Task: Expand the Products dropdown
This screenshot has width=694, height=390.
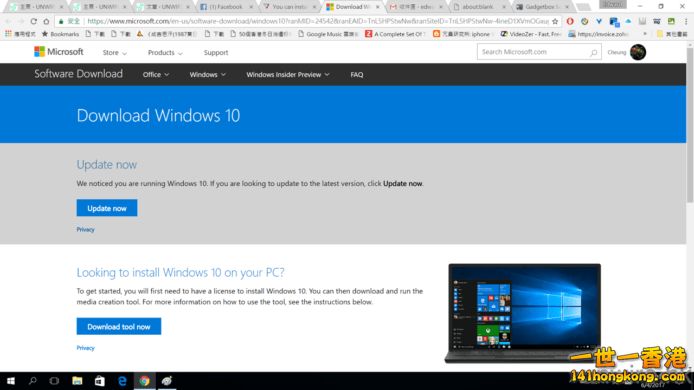Action: (x=165, y=53)
